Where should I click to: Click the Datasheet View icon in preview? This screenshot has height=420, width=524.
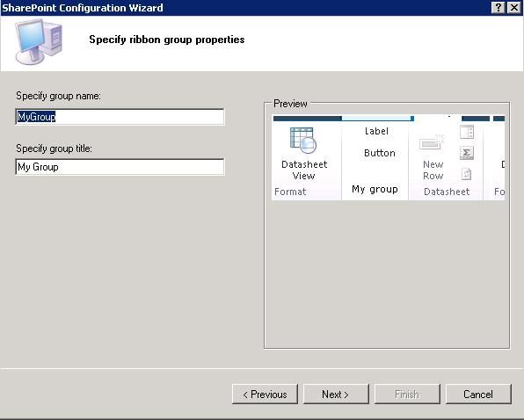coord(302,140)
